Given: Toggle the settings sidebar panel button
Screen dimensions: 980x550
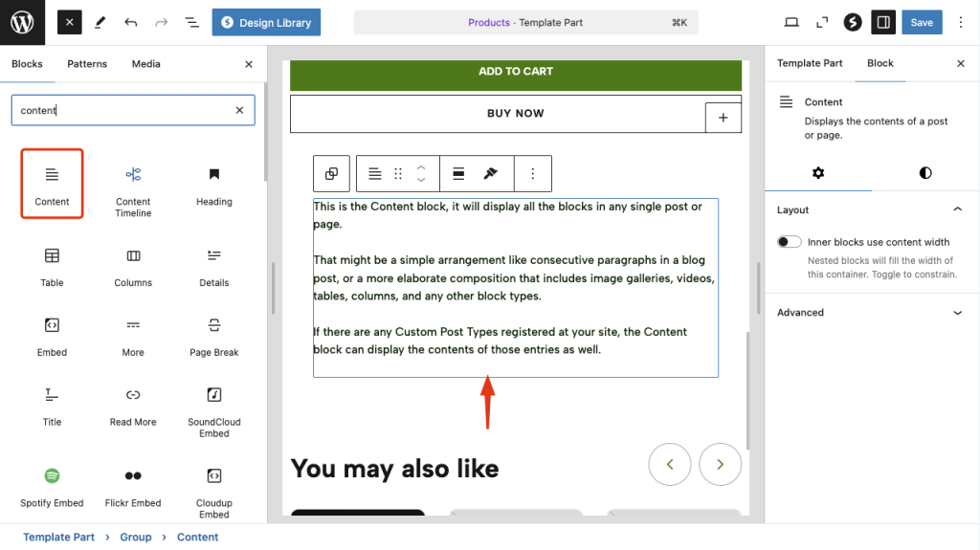Looking at the screenshot, I should tap(883, 22).
